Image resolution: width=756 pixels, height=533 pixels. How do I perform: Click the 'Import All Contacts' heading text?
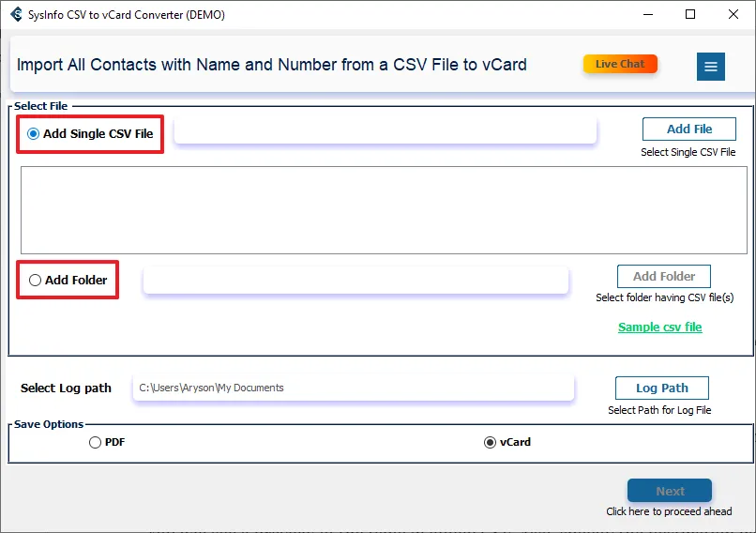272,65
